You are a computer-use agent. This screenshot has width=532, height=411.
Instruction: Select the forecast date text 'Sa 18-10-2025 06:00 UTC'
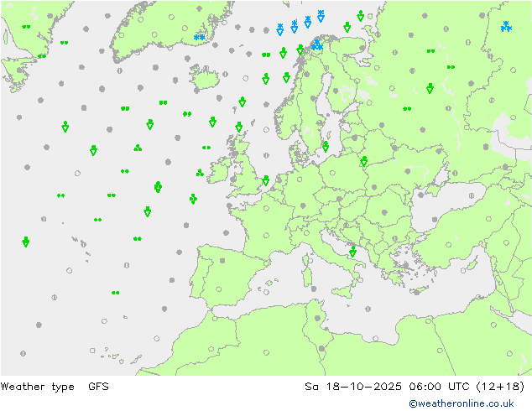tap(387, 387)
